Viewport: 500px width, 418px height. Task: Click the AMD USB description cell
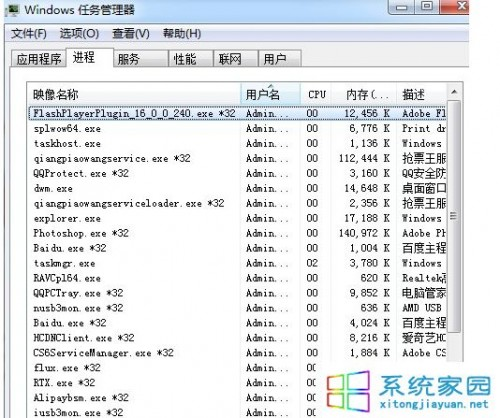click(x=422, y=308)
